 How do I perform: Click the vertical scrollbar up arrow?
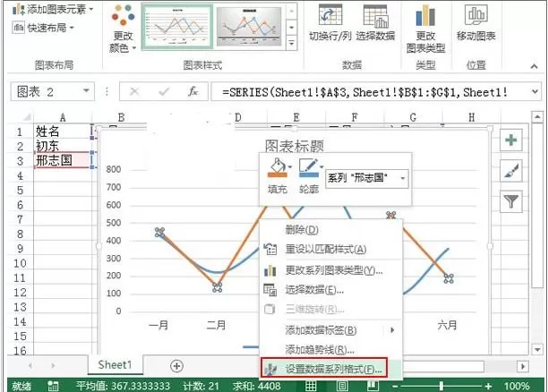(537, 117)
